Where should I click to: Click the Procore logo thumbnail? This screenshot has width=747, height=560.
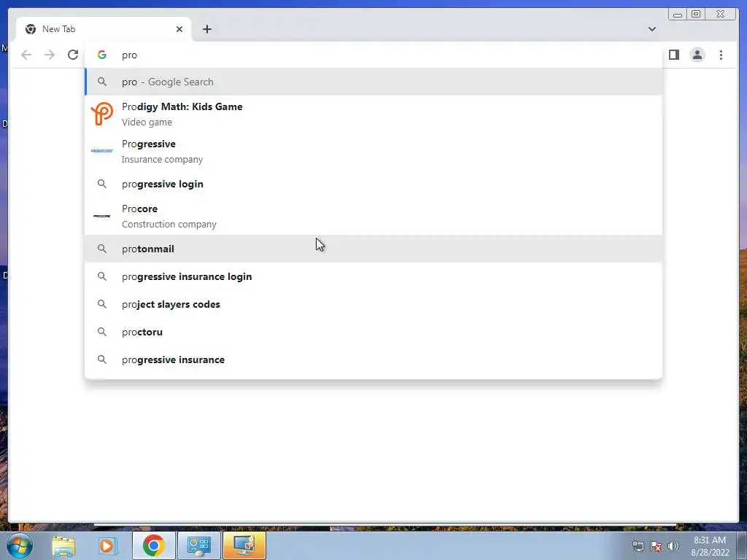point(102,216)
